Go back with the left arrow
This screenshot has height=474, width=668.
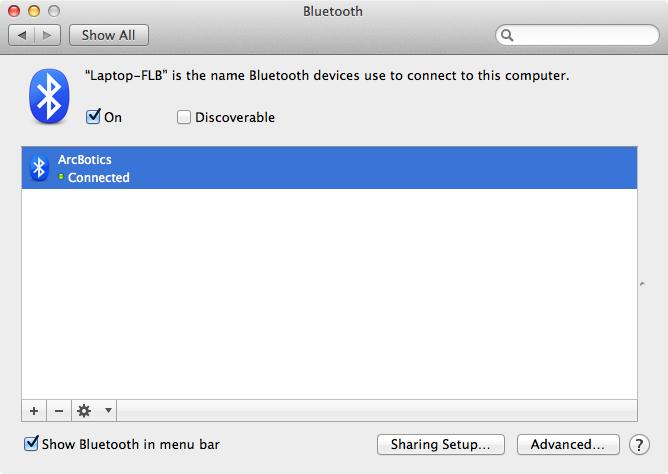(x=22, y=35)
